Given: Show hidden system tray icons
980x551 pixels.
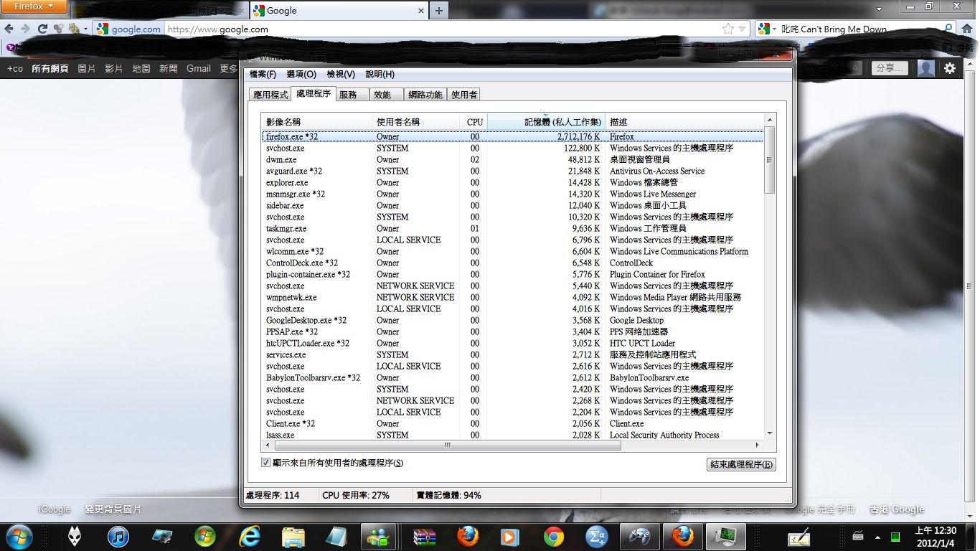Looking at the screenshot, I should coord(877,537).
